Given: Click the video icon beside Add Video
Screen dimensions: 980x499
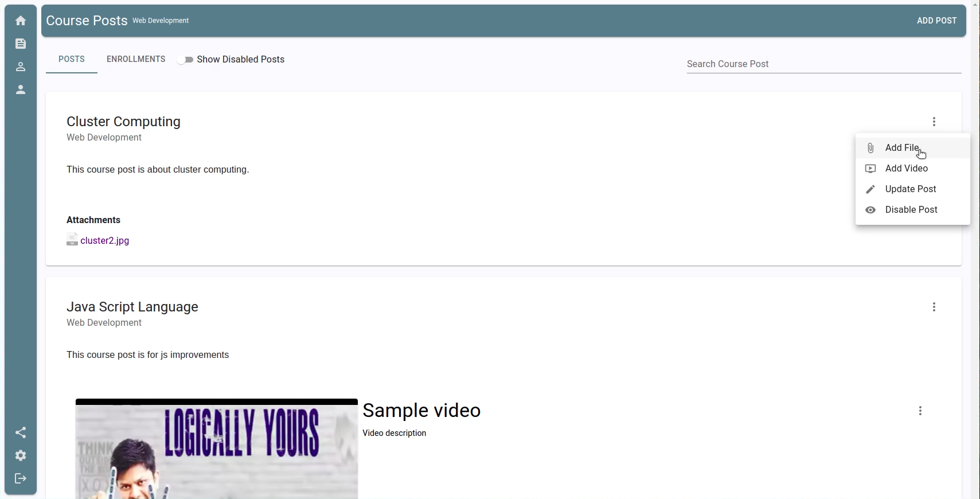Looking at the screenshot, I should pyautogui.click(x=870, y=169).
